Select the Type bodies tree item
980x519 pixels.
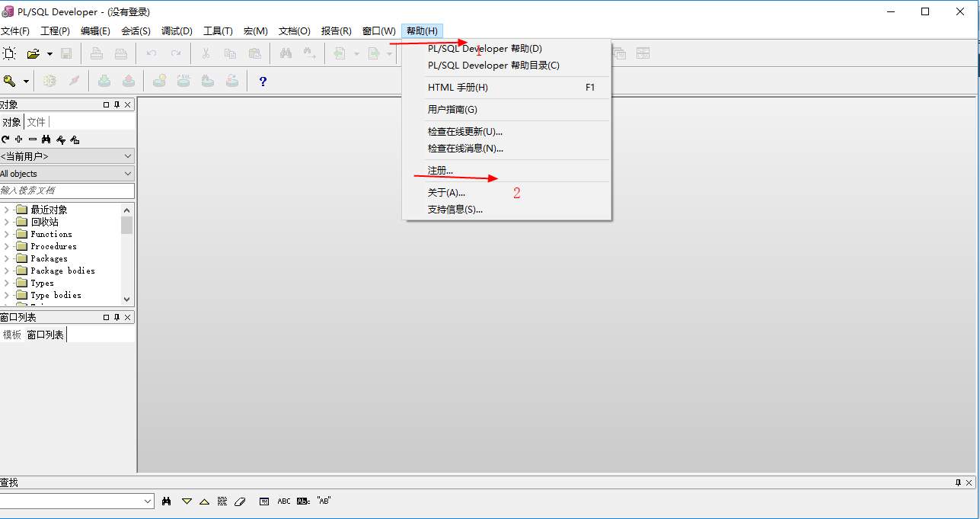(x=56, y=295)
